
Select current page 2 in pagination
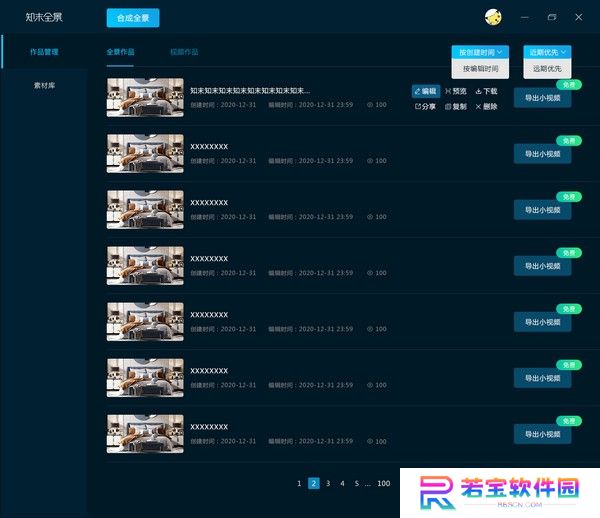tap(314, 484)
